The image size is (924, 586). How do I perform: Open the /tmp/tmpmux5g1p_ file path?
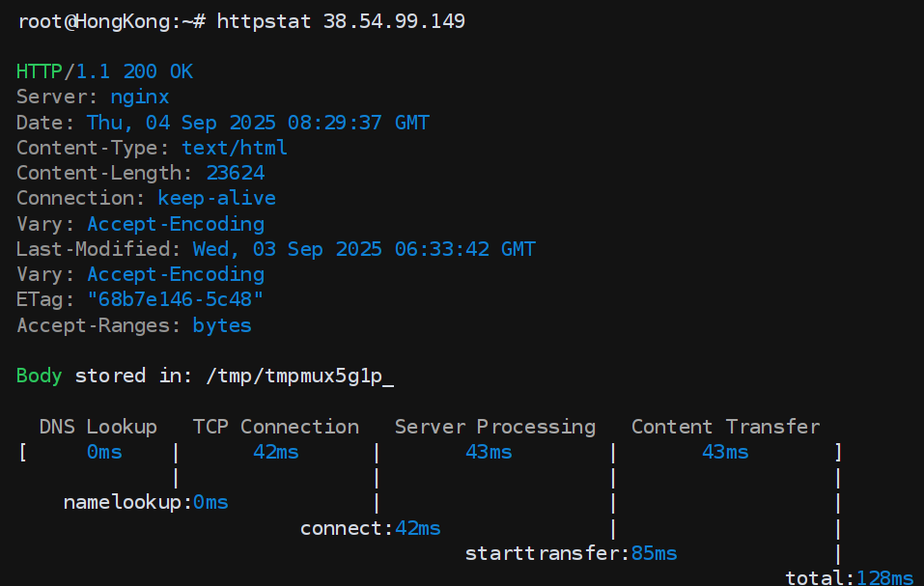pyautogui.click(x=299, y=376)
